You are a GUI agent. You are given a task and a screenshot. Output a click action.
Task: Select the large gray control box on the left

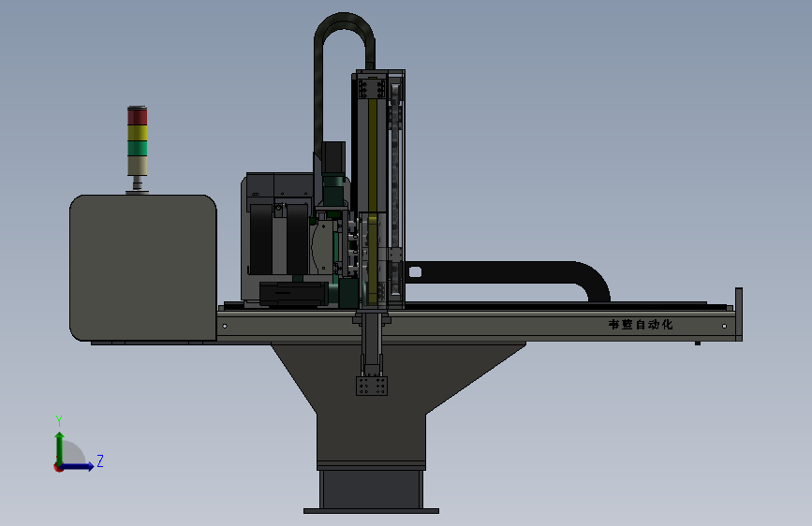(x=143, y=269)
